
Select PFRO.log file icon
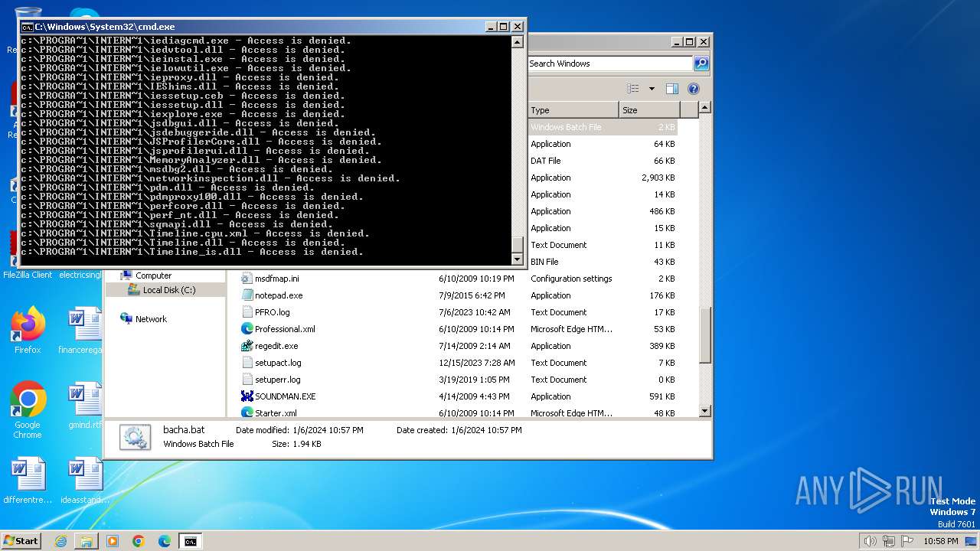tap(247, 312)
